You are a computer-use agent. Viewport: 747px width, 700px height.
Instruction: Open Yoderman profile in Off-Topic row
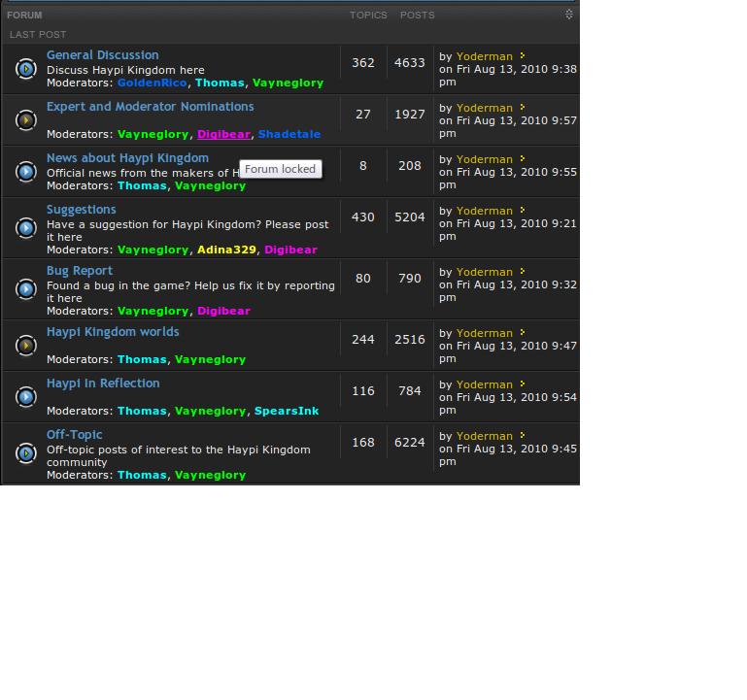(x=485, y=436)
